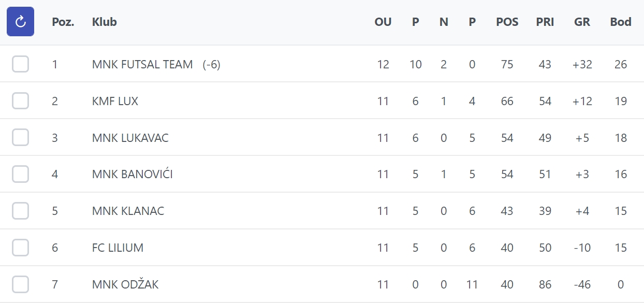
Task: Click the N column header
Action: point(444,22)
